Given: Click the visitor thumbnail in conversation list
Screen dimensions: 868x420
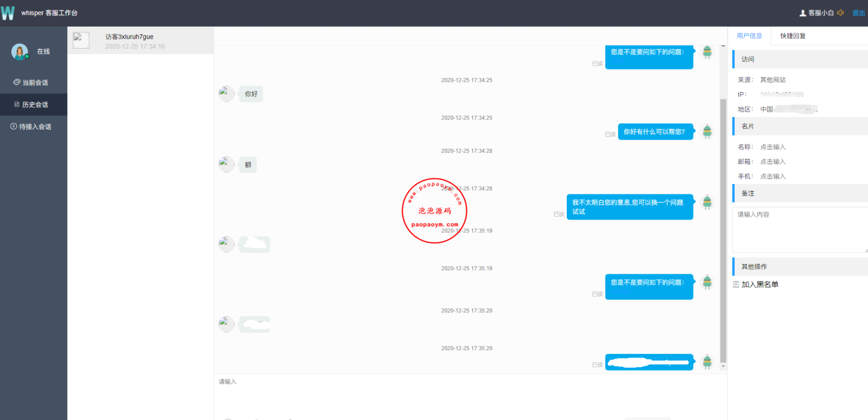Looking at the screenshot, I should click(81, 40).
